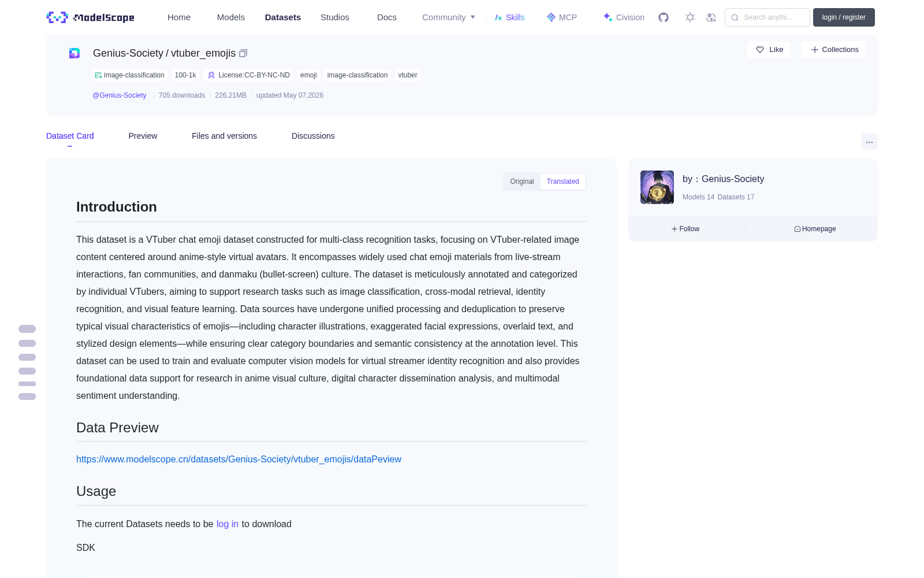
Task: Open the Files and versions tab
Action: click(224, 136)
